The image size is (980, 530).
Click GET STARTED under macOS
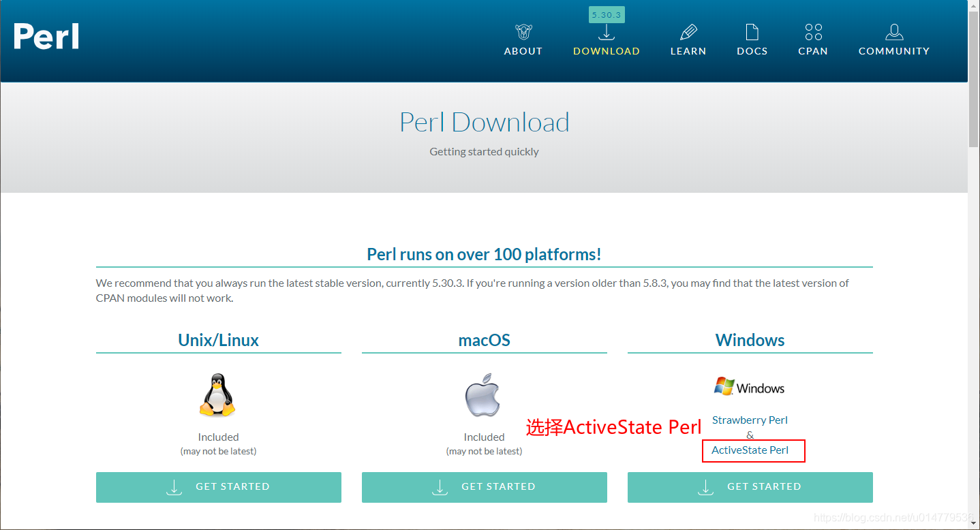pos(485,487)
